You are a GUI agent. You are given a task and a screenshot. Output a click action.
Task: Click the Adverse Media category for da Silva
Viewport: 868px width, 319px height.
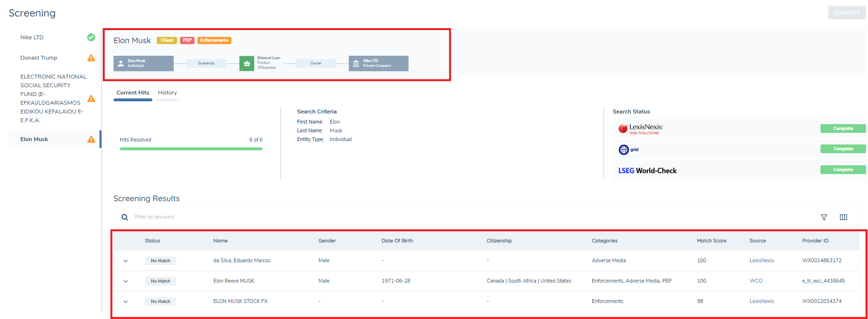[609, 261]
